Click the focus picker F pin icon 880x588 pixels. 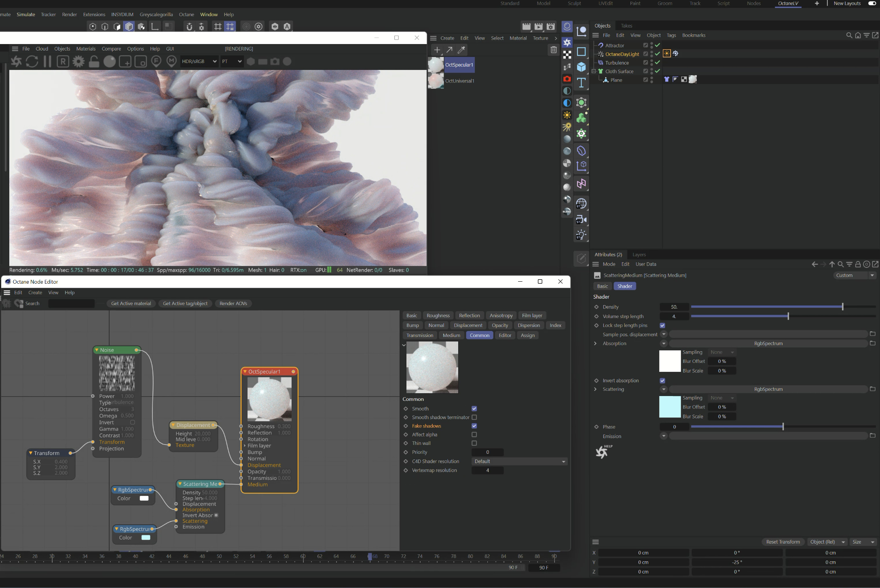click(x=156, y=61)
